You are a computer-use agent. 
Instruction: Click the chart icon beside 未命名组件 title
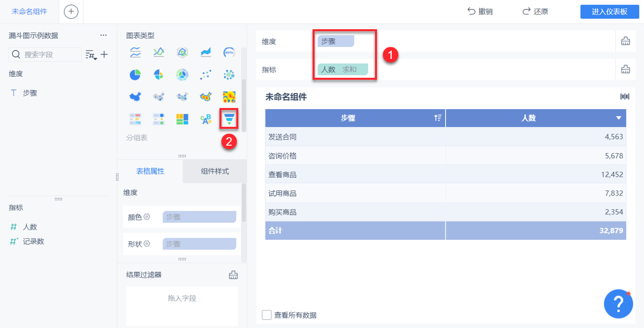(x=625, y=97)
